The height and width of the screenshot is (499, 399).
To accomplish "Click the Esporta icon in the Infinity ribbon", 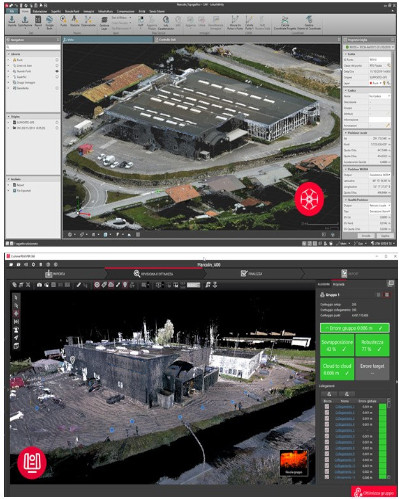I will 25,21.
